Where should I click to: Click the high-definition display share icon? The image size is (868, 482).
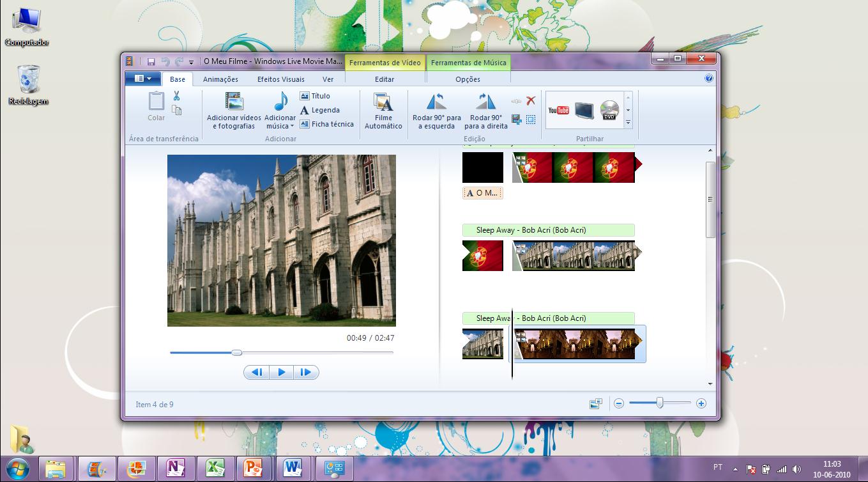(x=584, y=110)
